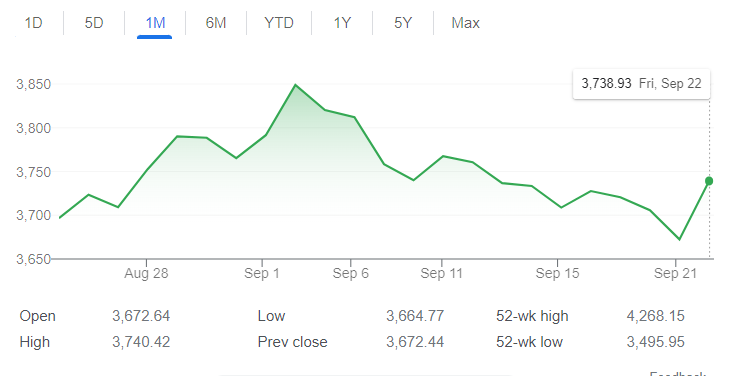Switch to the 1Y tab

(342, 23)
